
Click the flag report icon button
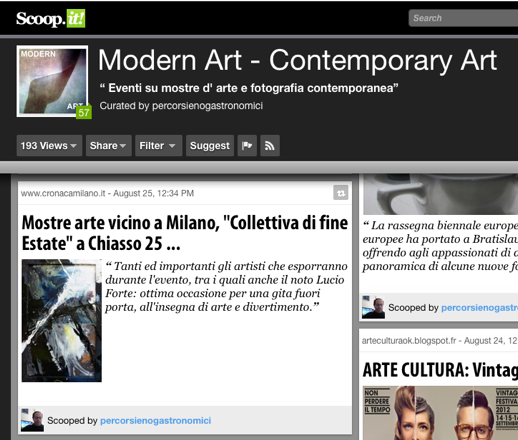tap(247, 146)
